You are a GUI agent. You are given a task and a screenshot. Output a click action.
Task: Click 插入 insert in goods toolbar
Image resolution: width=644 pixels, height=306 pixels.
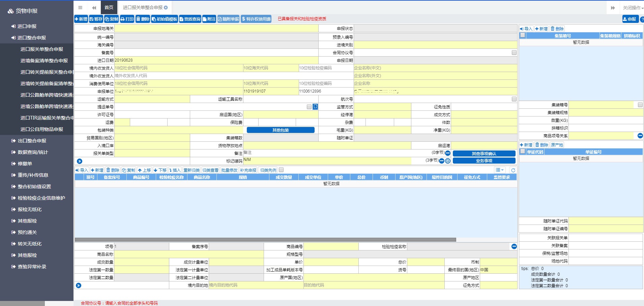tap(175, 170)
